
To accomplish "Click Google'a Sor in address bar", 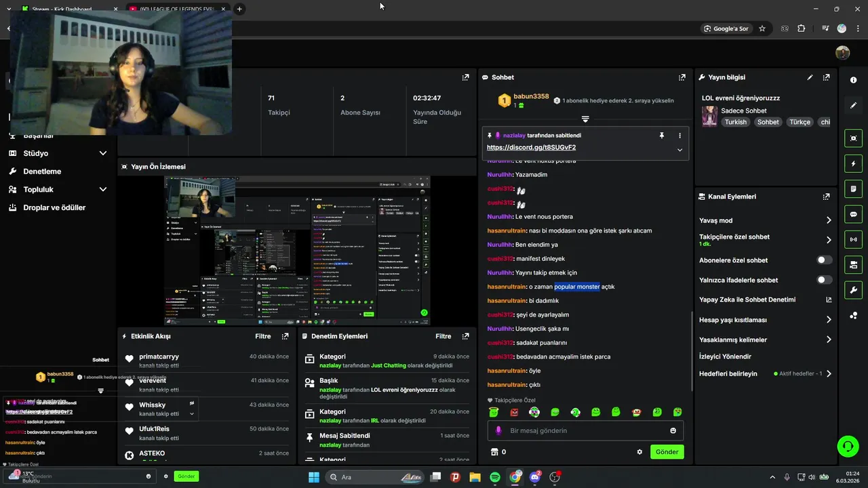I will 726,28.
